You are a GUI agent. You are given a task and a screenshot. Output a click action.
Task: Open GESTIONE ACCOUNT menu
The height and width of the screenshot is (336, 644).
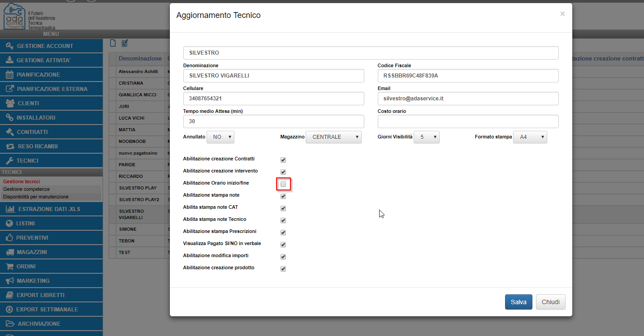pos(52,46)
